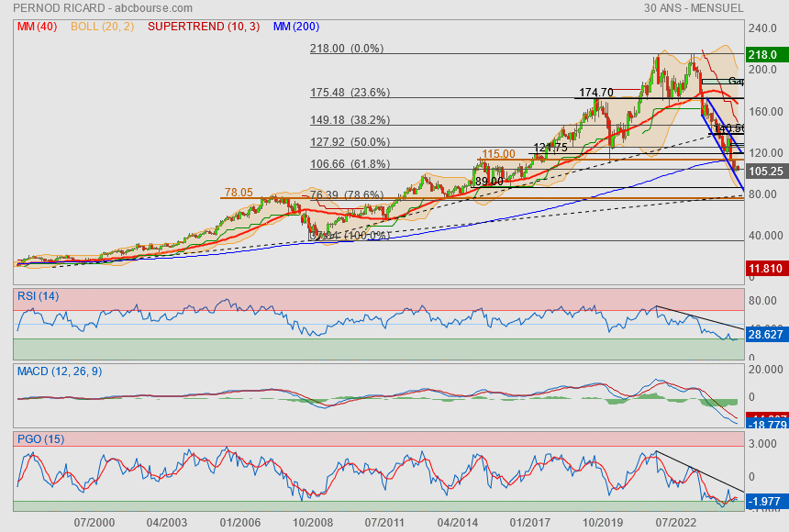Click the 04/2003 date axis label
789x532 pixels.
pos(167,523)
